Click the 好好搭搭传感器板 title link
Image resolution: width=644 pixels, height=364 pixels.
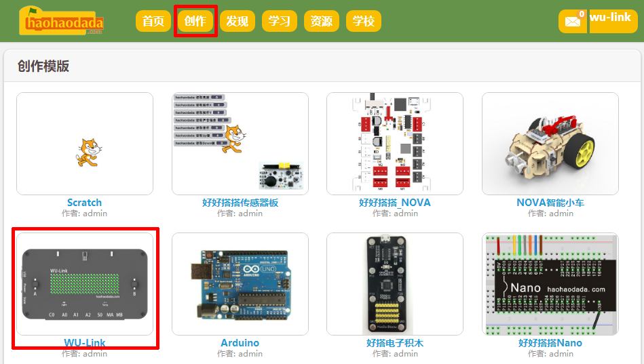coord(240,203)
